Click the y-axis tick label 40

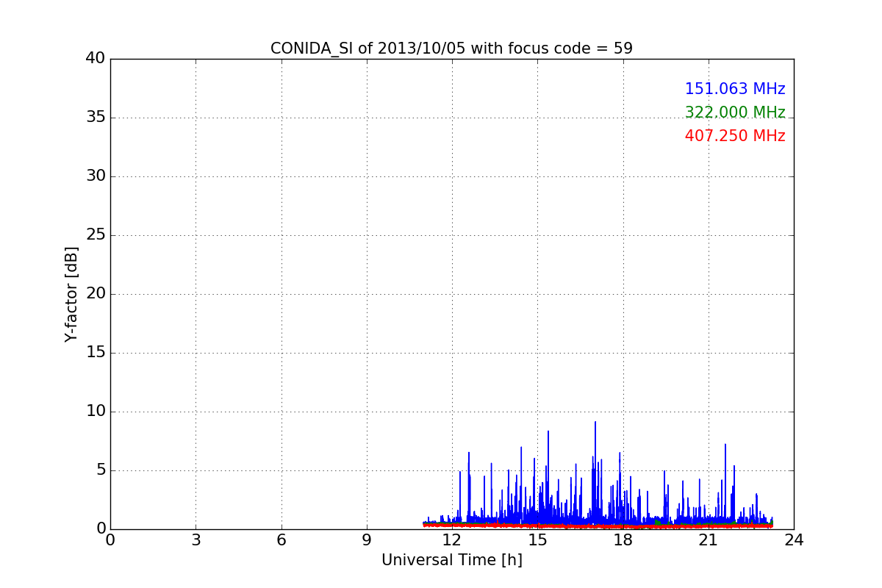[96, 59]
